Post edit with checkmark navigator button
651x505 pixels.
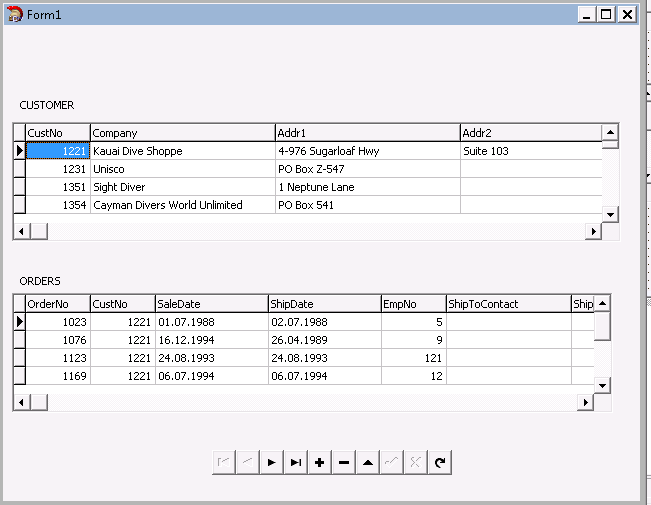[392, 462]
